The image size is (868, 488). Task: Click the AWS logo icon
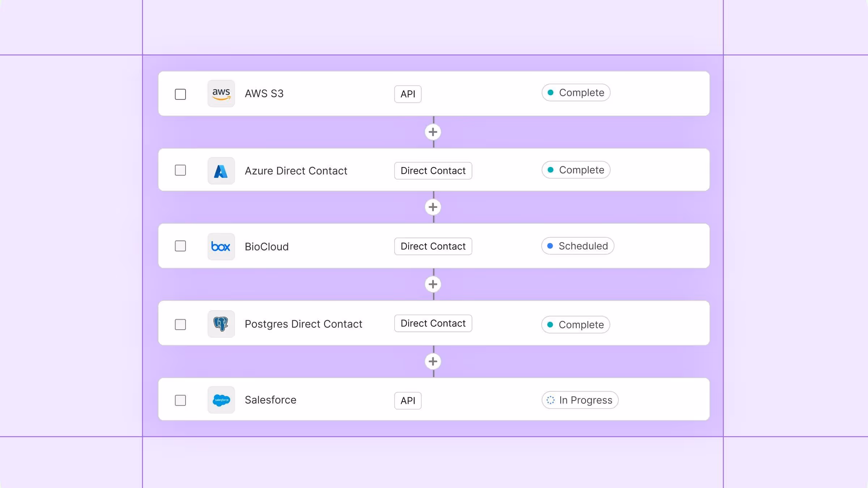click(x=221, y=94)
